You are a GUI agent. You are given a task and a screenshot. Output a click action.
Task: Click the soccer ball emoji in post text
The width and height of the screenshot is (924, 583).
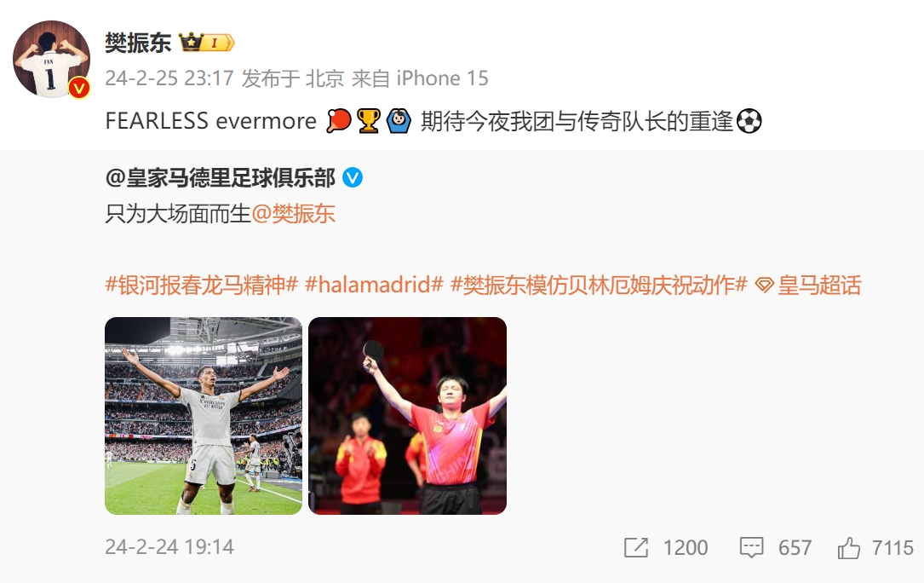749,121
